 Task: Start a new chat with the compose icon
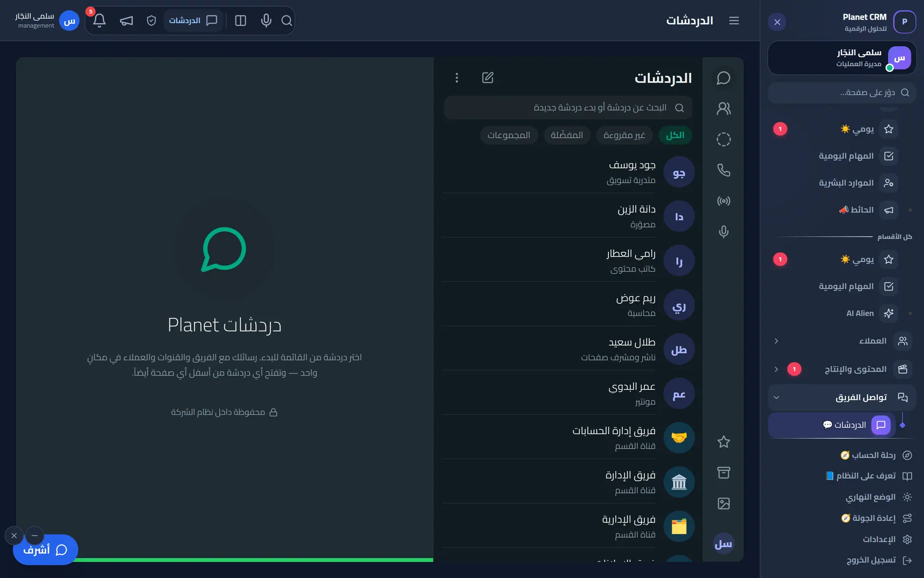[x=488, y=78]
